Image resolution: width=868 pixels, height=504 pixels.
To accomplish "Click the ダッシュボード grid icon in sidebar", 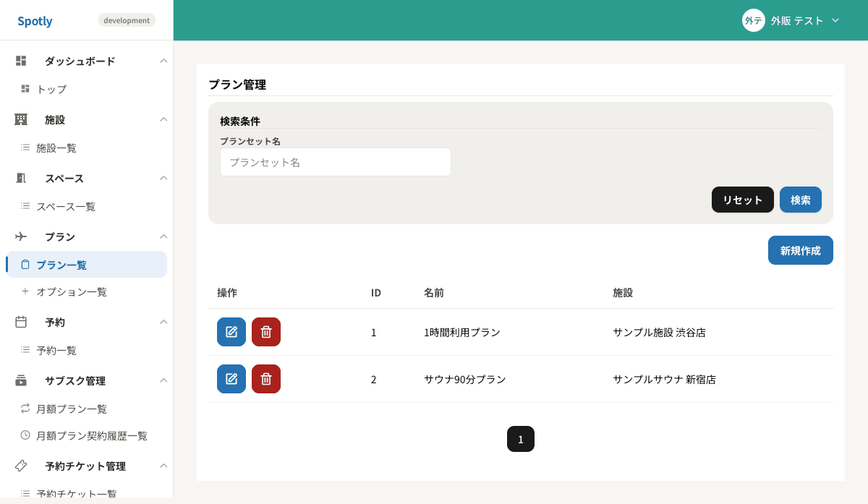I will (21, 61).
